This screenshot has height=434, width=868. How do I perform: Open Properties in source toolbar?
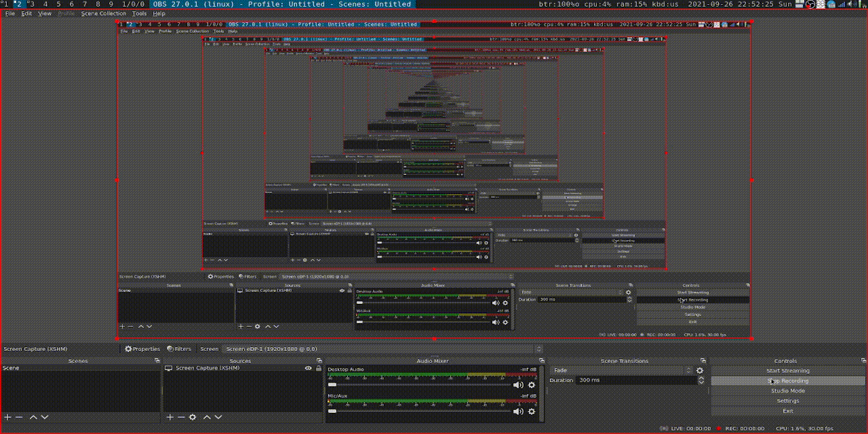coord(143,349)
